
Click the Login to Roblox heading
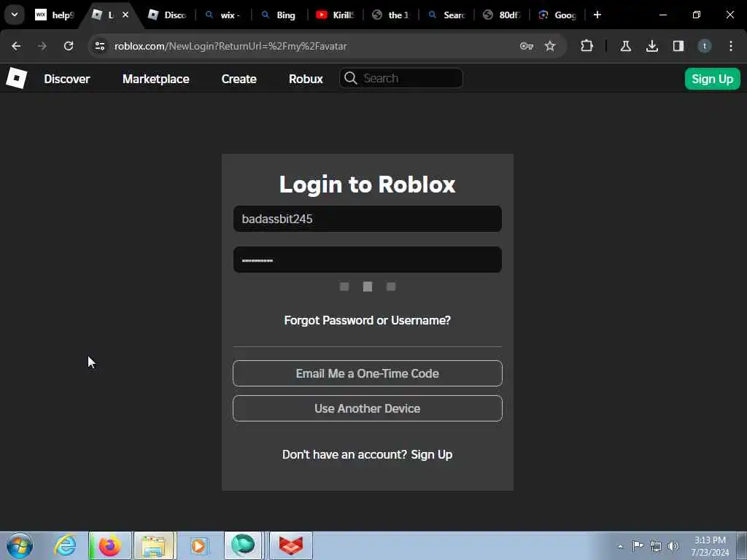(368, 184)
